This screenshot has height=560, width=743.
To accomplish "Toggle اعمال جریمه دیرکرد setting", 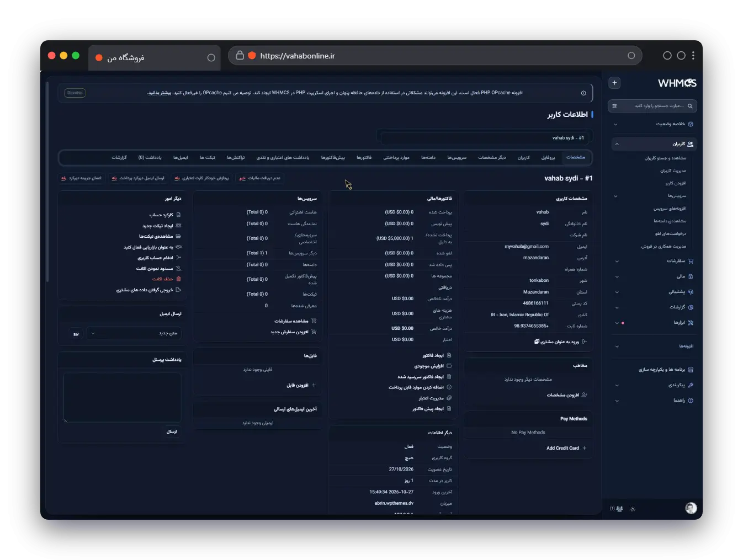I will (x=81, y=178).
